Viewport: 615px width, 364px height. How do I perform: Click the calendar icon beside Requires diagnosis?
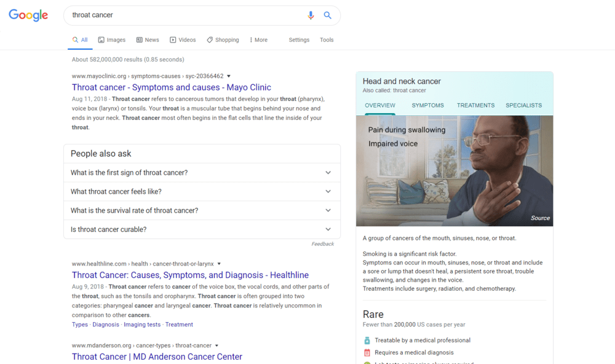367,353
